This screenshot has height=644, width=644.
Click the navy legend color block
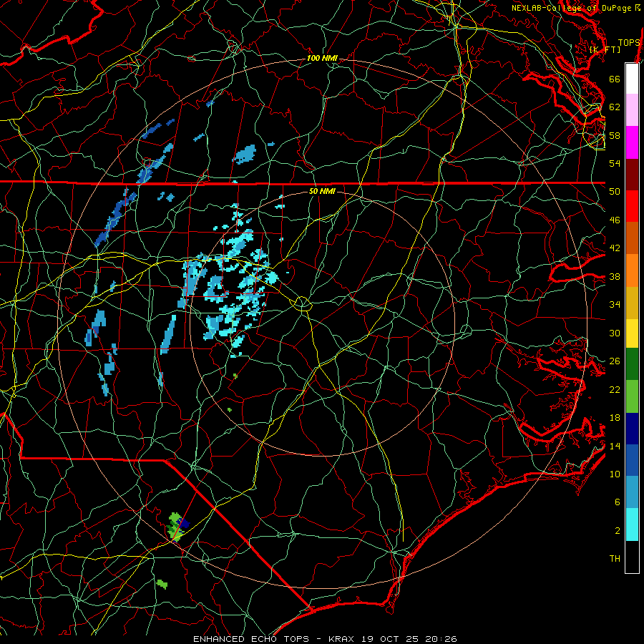click(632, 429)
